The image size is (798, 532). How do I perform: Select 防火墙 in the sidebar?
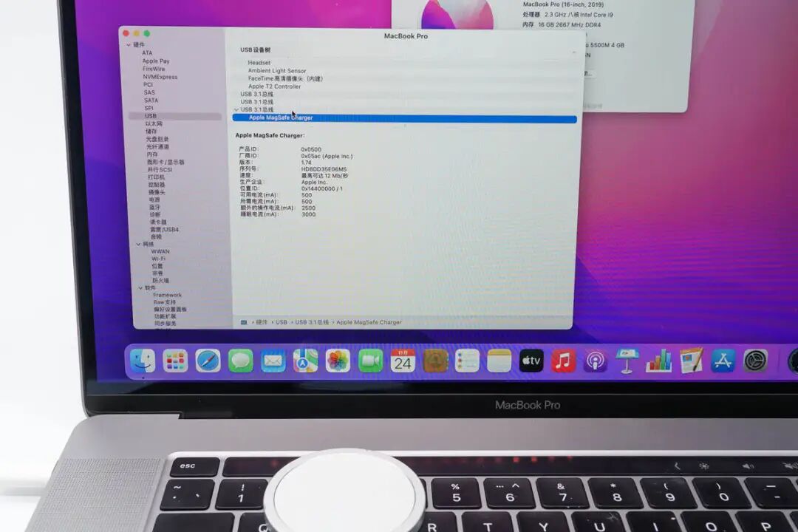click(x=160, y=281)
